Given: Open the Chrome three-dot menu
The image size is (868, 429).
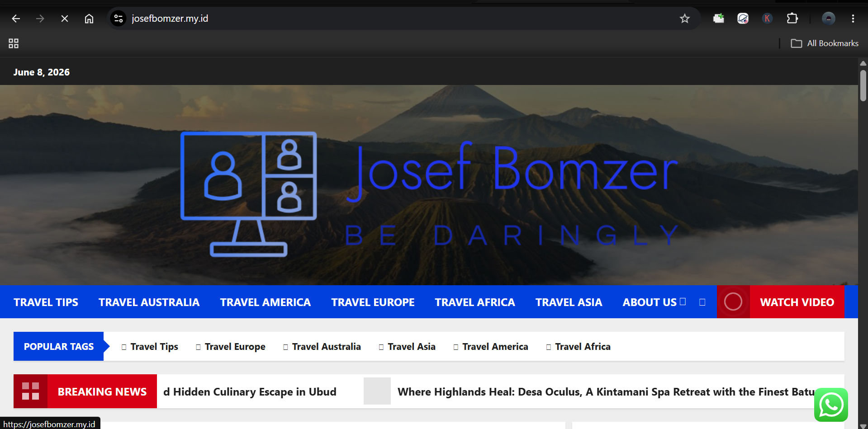Looking at the screenshot, I should pyautogui.click(x=853, y=19).
